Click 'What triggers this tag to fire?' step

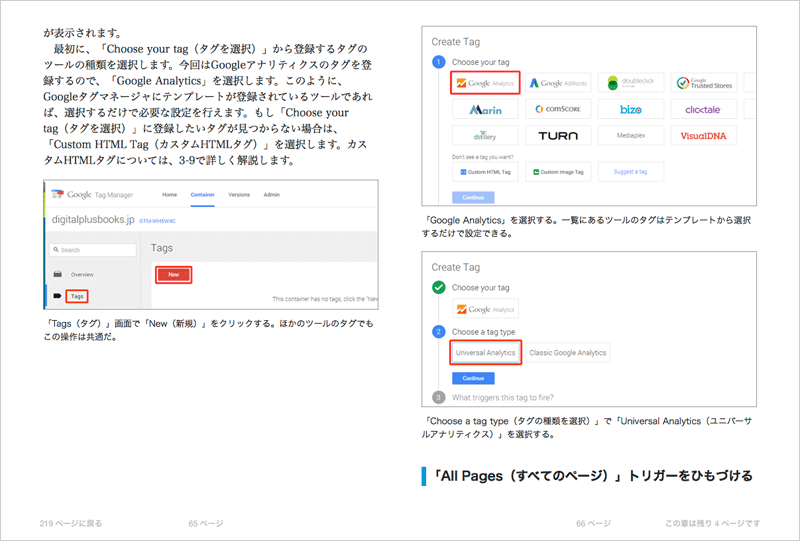[x=503, y=398]
